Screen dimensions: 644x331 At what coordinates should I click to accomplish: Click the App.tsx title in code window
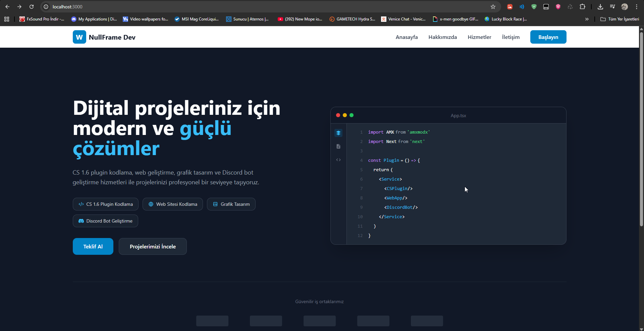pos(458,115)
